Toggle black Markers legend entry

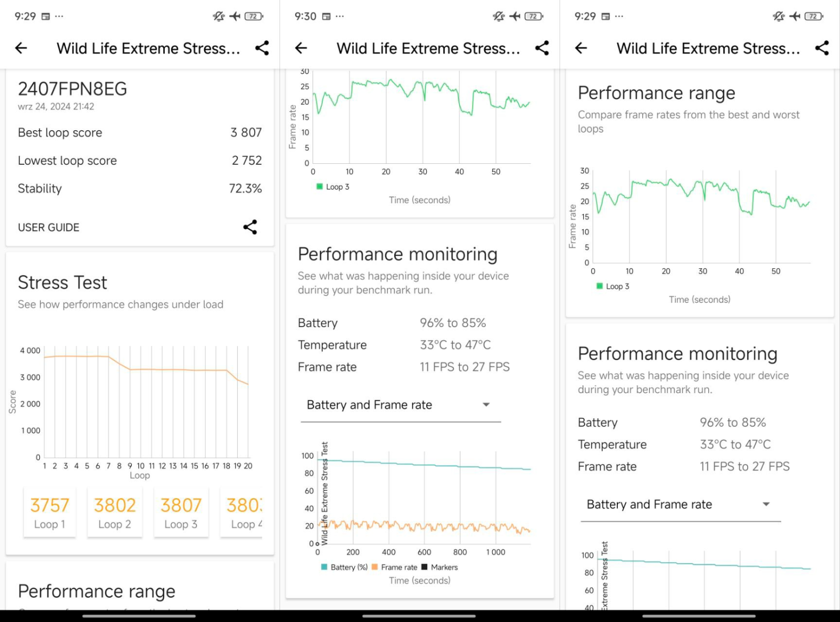tap(439, 567)
